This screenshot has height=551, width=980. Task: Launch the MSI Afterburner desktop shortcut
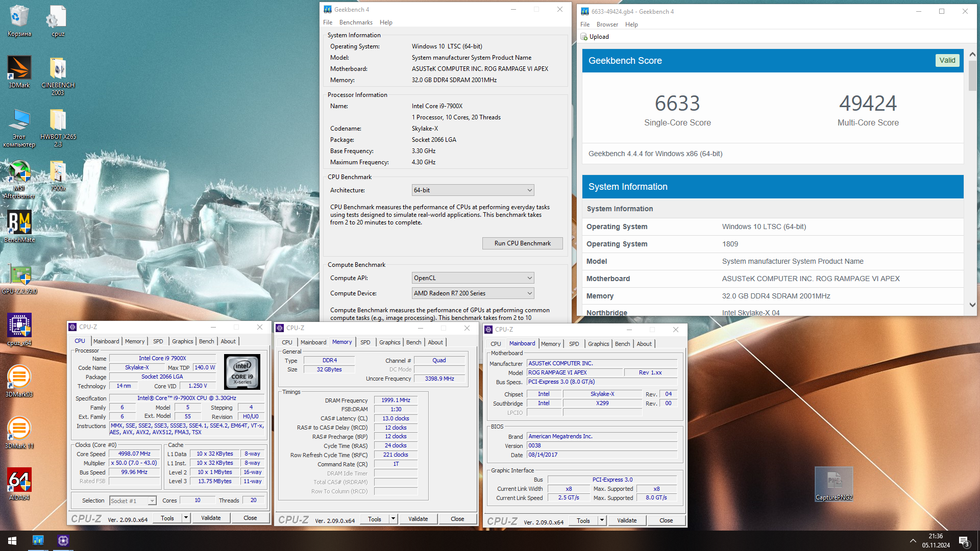point(19,180)
